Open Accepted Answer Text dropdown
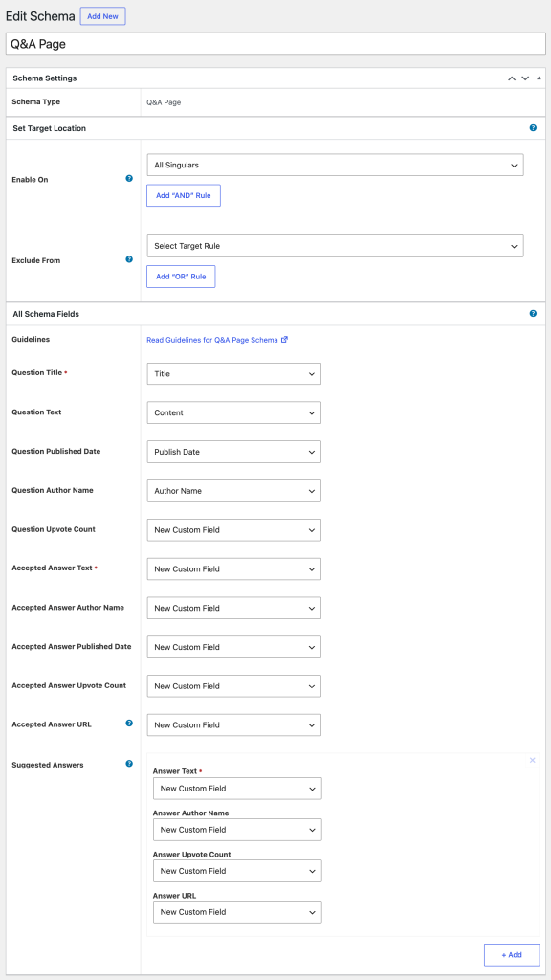This screenshot has width=551, height=980. point(234,568)
